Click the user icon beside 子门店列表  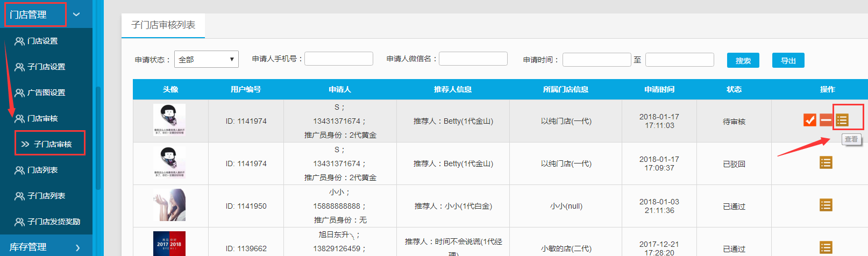pos(19,196)
